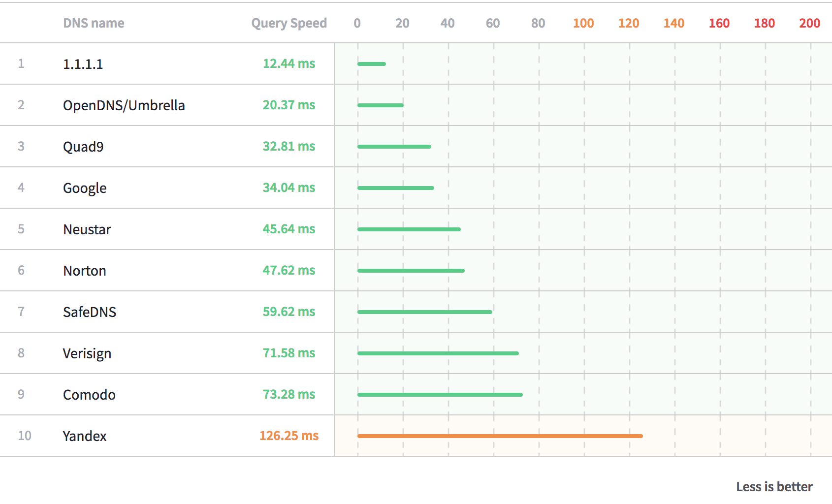
Task: Click the Norton DNS entry
Action: click(84, 270)
